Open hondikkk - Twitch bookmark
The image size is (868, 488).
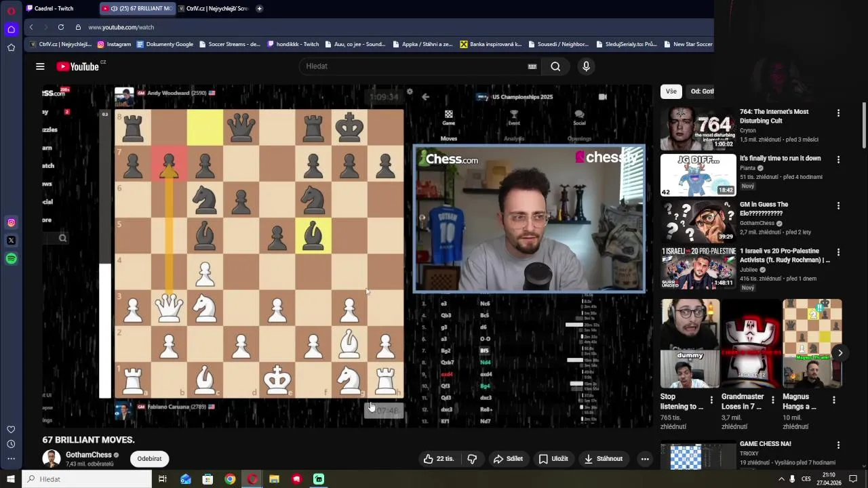click(x=293, y=44)
